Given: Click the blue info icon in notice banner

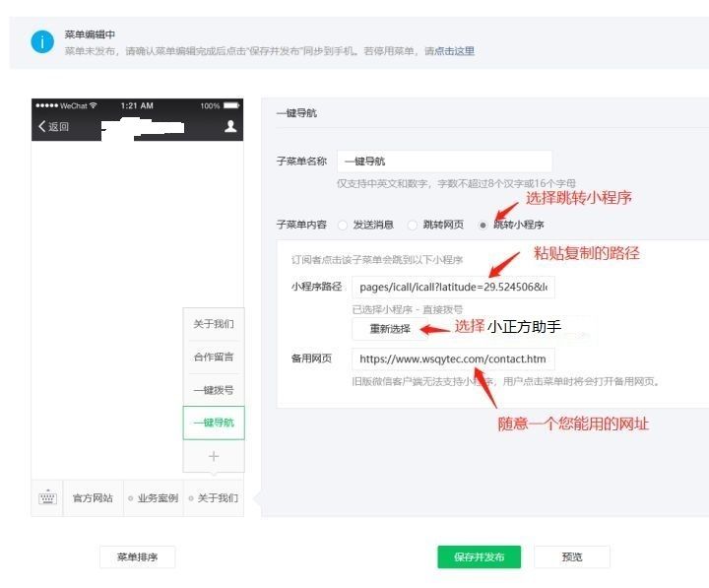Looking at the screenshot, I should pos(42,41).
